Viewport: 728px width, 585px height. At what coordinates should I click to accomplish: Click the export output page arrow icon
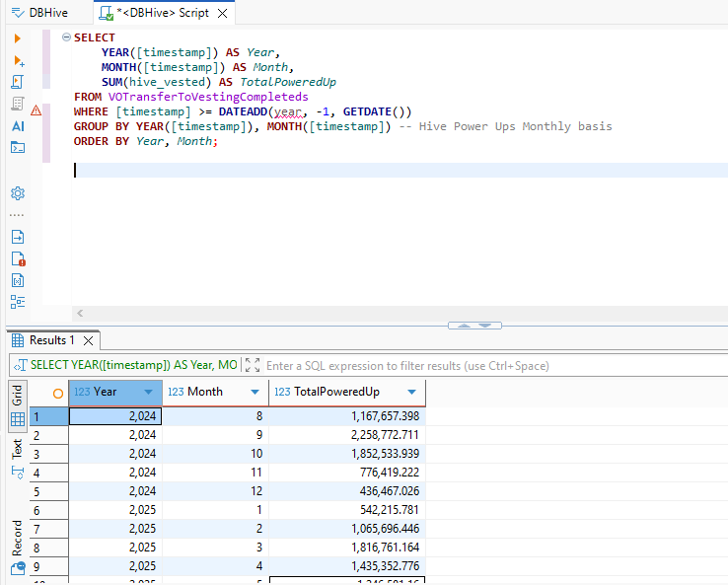pos(18,237)
